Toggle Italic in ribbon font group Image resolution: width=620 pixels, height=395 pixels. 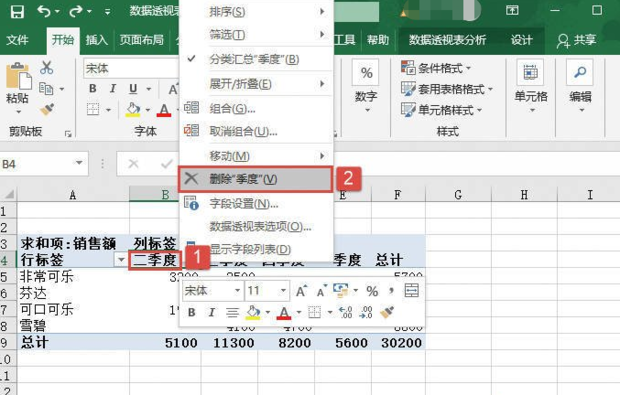point(113,89)
